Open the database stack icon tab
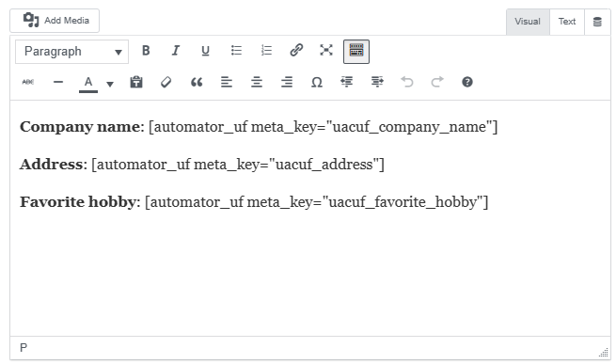 [597, 22]
